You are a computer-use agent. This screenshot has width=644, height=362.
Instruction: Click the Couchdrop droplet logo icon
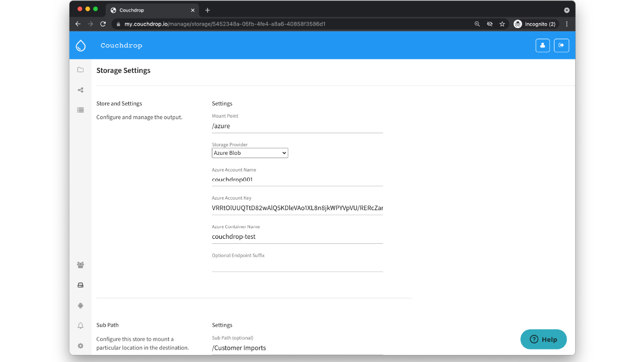tap(80, 46)
